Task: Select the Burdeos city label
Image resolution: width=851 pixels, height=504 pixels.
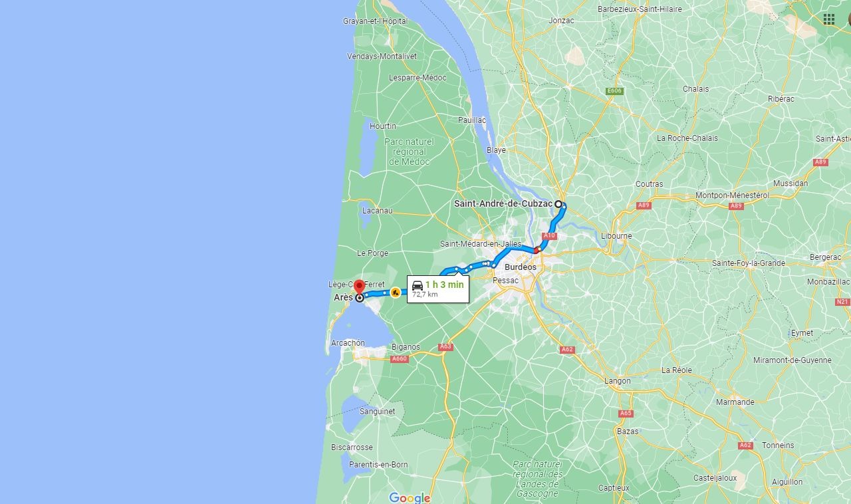Action: (521, 267)
